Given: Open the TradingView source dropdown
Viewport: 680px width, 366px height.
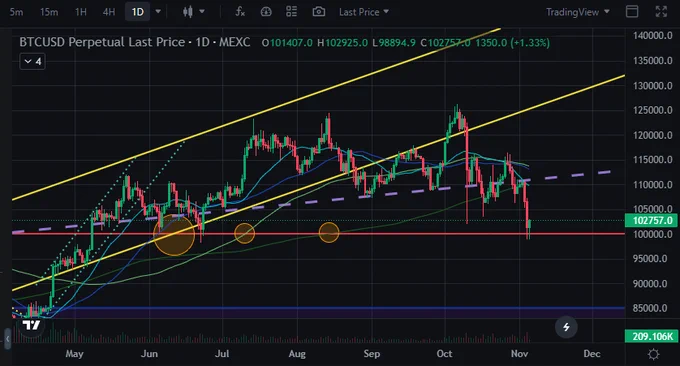Looking at the screenshot, I should 578,12.
